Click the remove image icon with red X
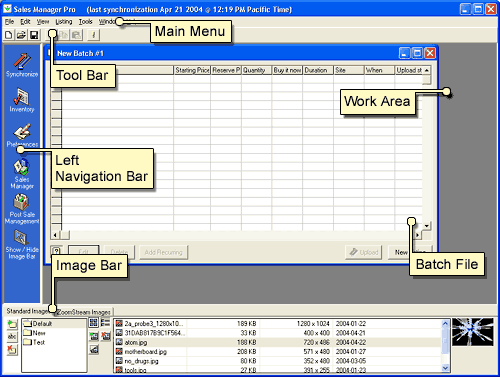Viewport: 500px width, 377px height. 106,336
